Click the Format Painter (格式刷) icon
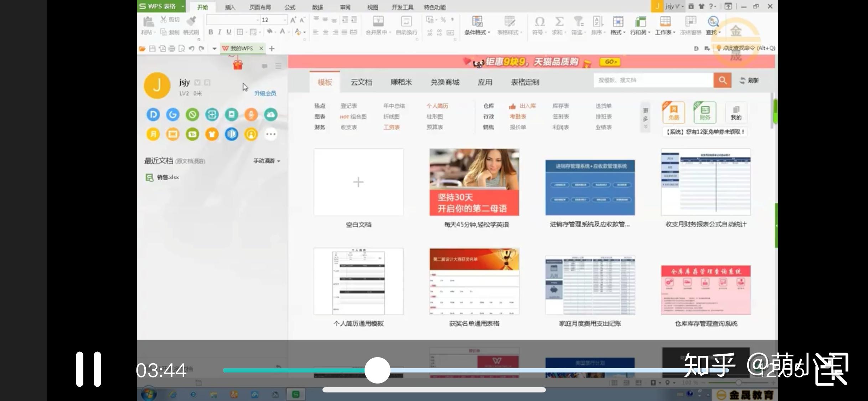 (x=191, y=21)
